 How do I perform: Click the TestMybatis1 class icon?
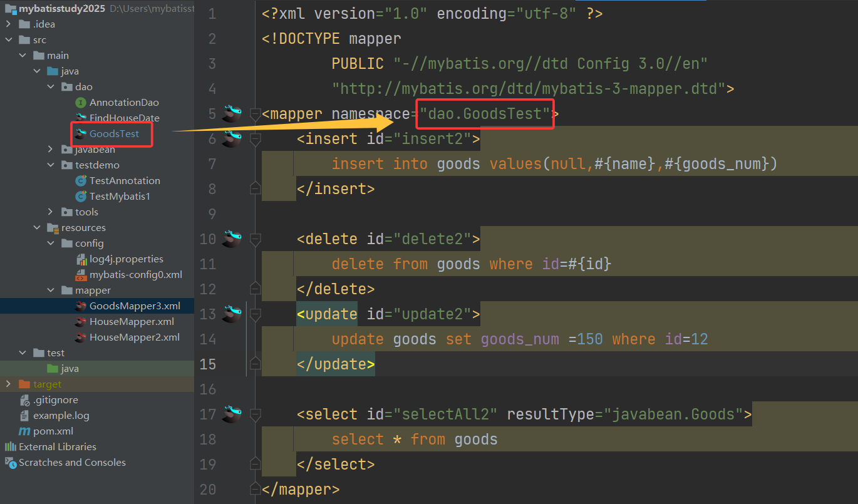coord(80,196)
